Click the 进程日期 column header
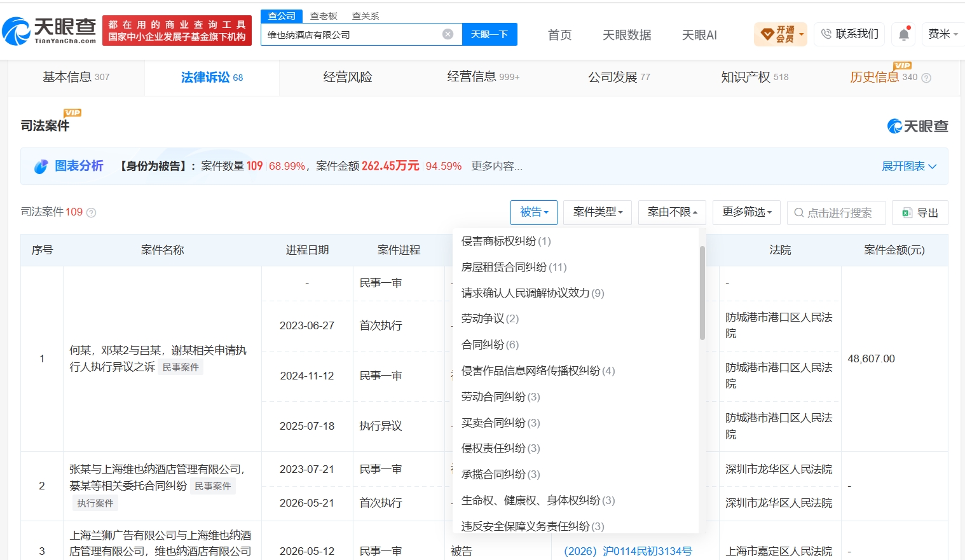The width and height of the screenshot is (965, 560). click(307, 250)
